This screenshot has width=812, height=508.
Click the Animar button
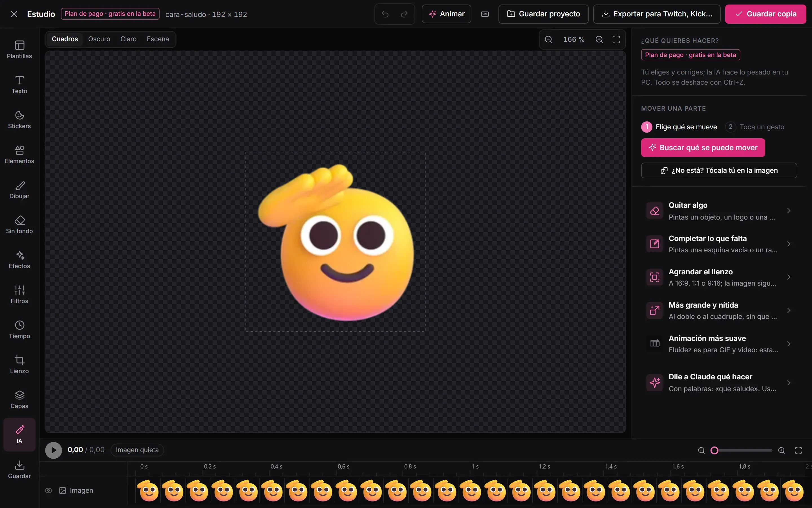tap(447, 14)
